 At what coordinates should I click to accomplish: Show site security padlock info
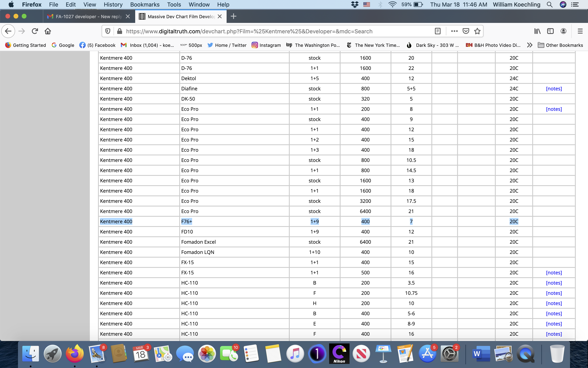pos(120,31)
